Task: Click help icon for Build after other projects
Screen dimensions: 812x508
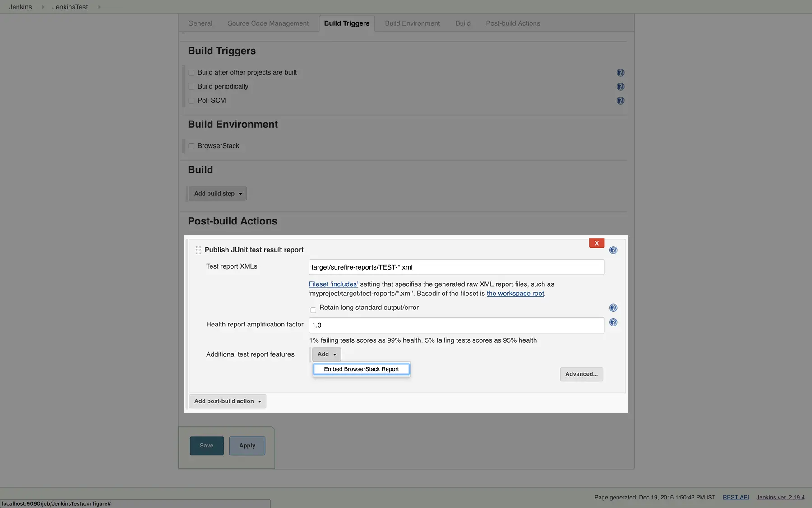Action: click(620, 72)
